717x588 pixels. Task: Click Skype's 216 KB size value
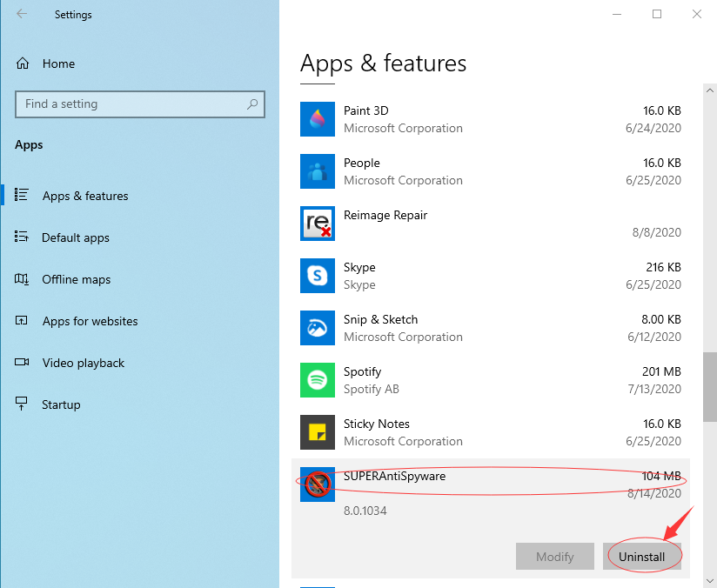(663, 267)
